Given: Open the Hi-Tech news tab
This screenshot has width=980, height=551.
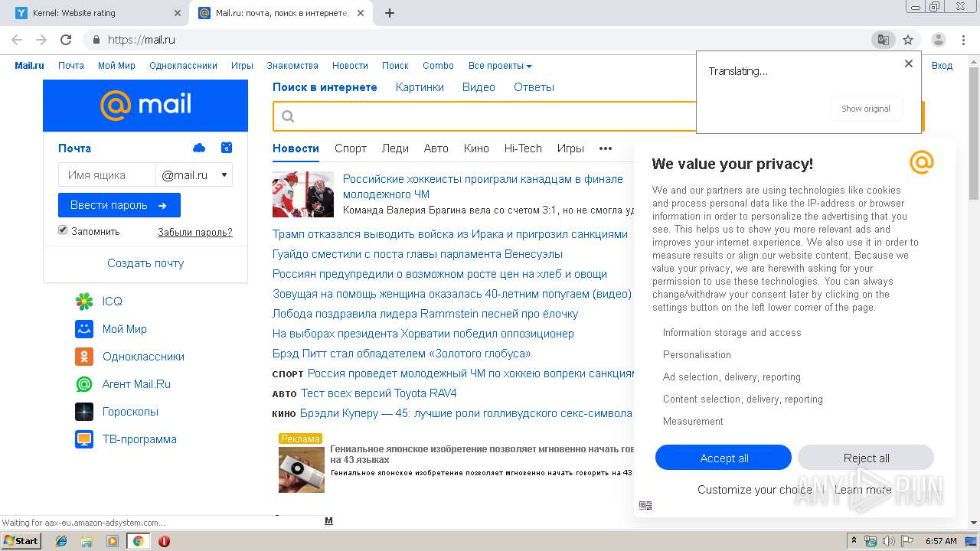Looking at the screenshot, I should 523,148.
